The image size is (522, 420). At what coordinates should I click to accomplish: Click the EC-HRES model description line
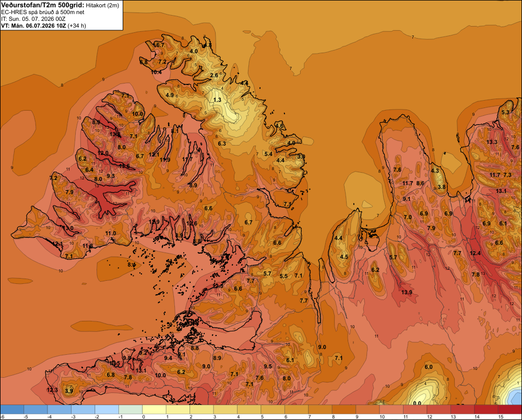click(43, 13)
